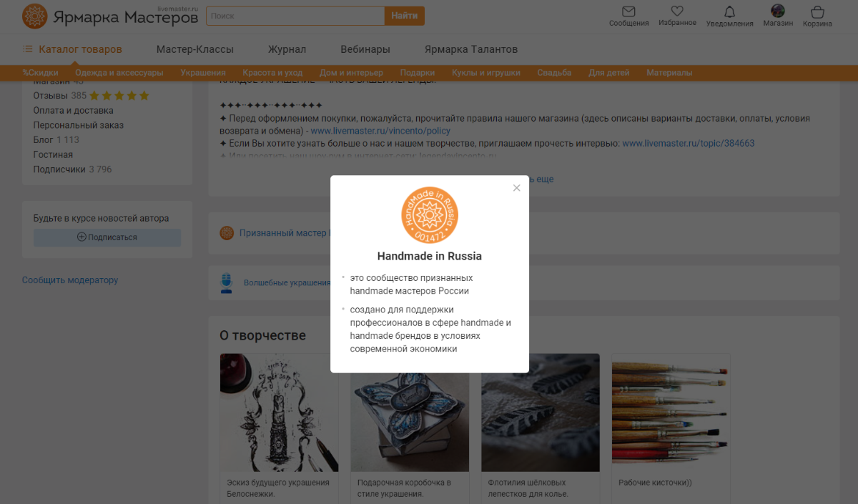Viewport: 858px width, 504px height.
Task: Open the Журнал section
Action: click(287, 49)
